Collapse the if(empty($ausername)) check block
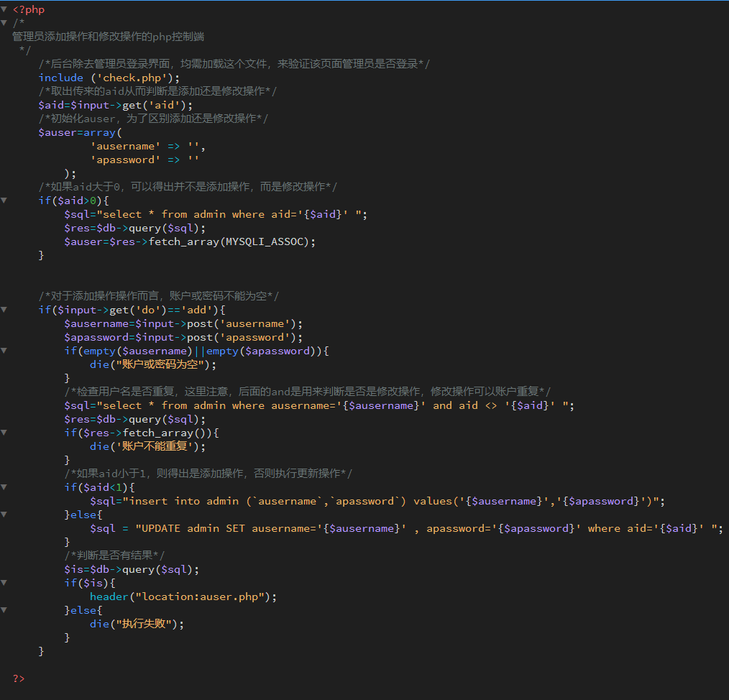Viewport: 729px width, 700px height. [4, 351]
